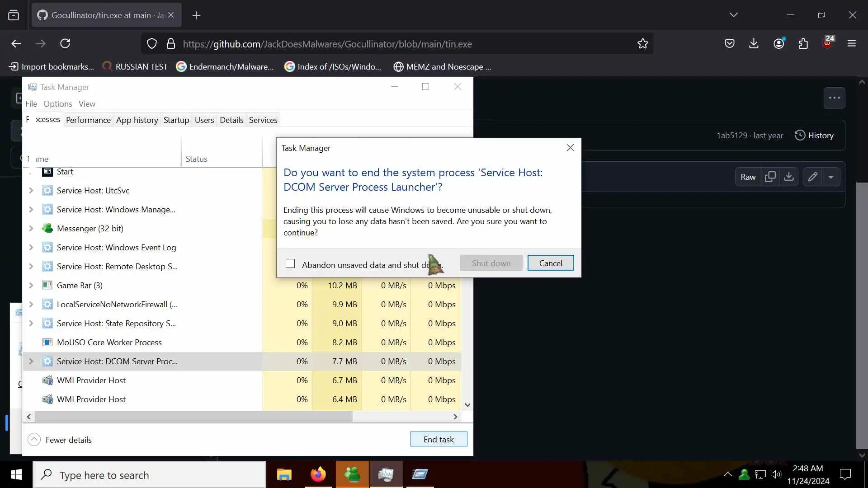The width and height of the screenshot is (868, 488).
Task: Open edit options dropdown arrow
Action: (x=831, y=177)
